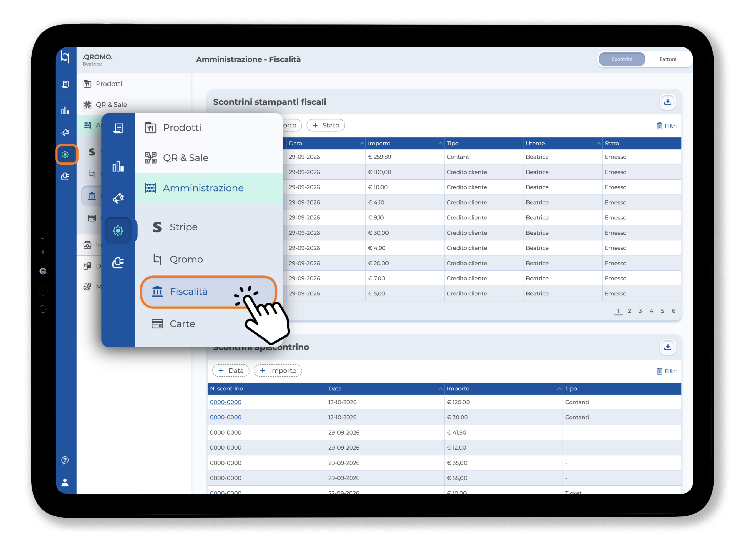The width and height of the screenshot is (756, 557).
Task: Select Amministrazione in the enlarged menu
Action: [x=209, y=188]
